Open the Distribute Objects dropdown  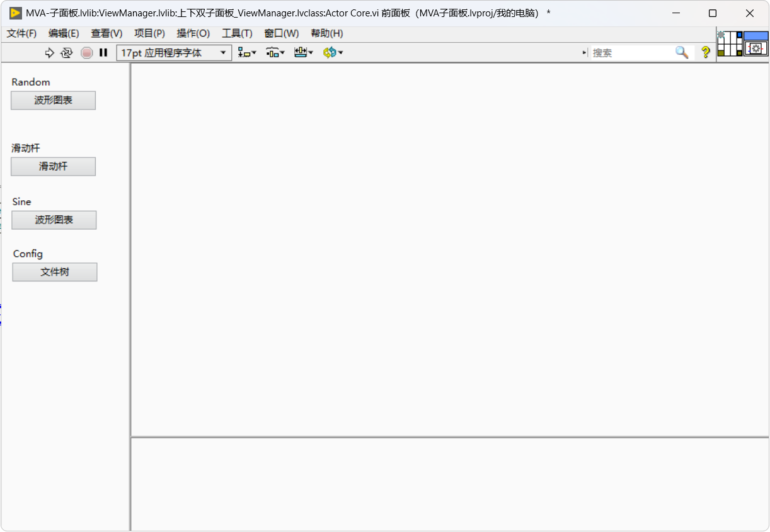pos(275,53)
